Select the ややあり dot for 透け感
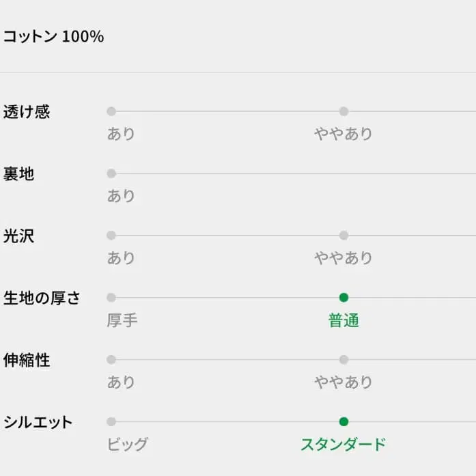The image size is (476, 476). click(x=344, y=111)
